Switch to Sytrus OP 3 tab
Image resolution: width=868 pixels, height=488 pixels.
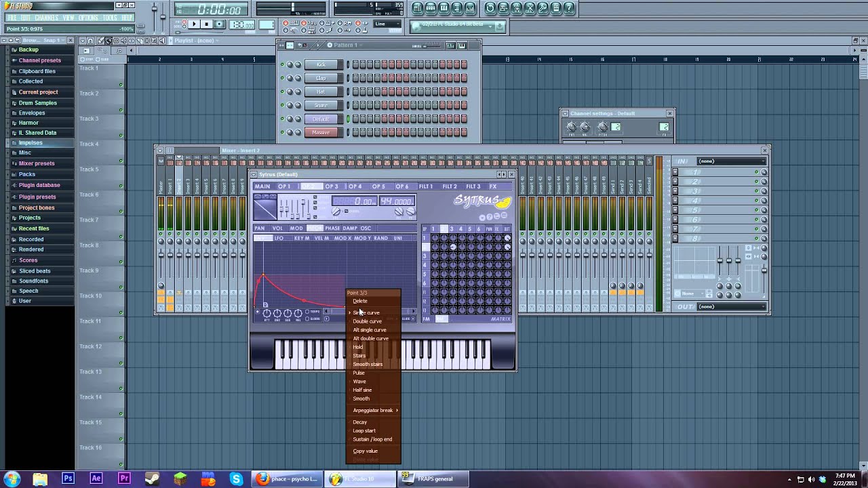331,186
